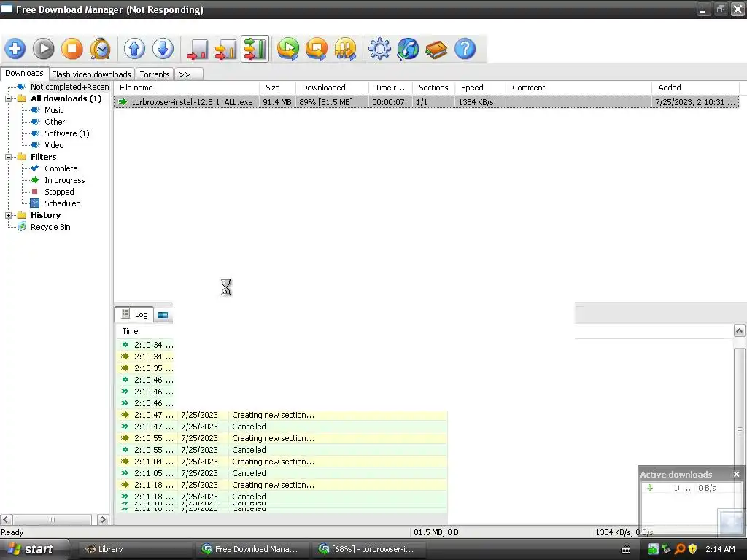Start download with the play icon
Viewport: 747px width, 560px height.
pyautogui.click(x=43, y=49)
